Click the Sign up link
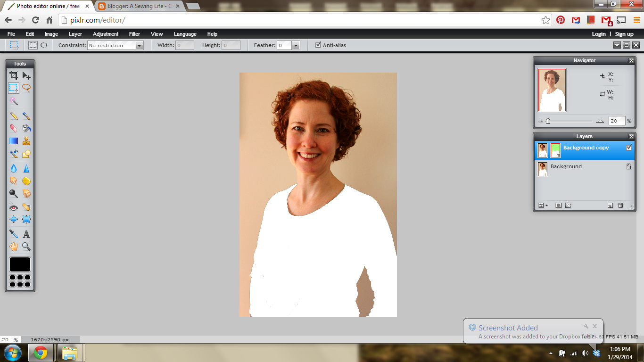This screenshot has height=362, width=644. 624,34
